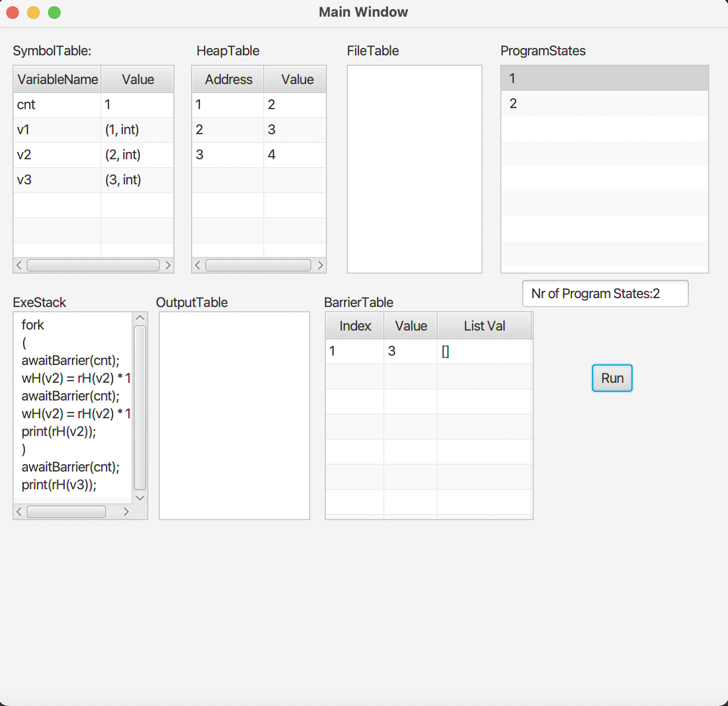Image resolution: width=728 pixels, height=706 pixels.
Task: Click the left scroll arrow under HeapTable
Action: click(x=197, y=265)
